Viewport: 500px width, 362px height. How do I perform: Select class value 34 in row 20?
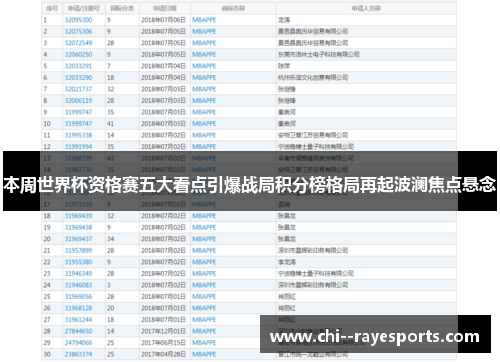pyautogui.click(x=110, y=239)
